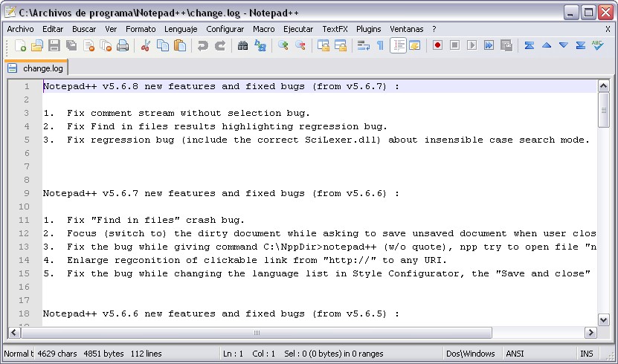Image resolution: width=618 pixels, height=364 pixels.
Task: Click the Save floppy disk icon
Action: (x=54, y=45)
